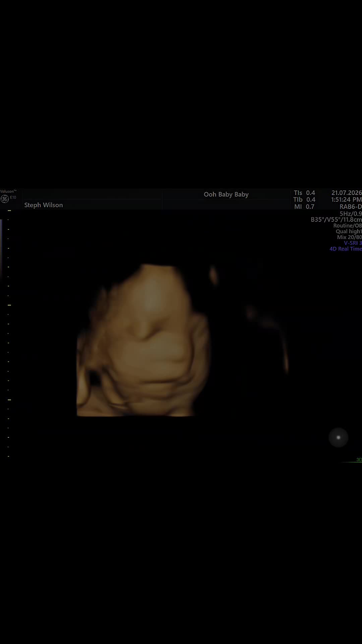Click the MI 0.7 indicator

(x=304, y=207)
